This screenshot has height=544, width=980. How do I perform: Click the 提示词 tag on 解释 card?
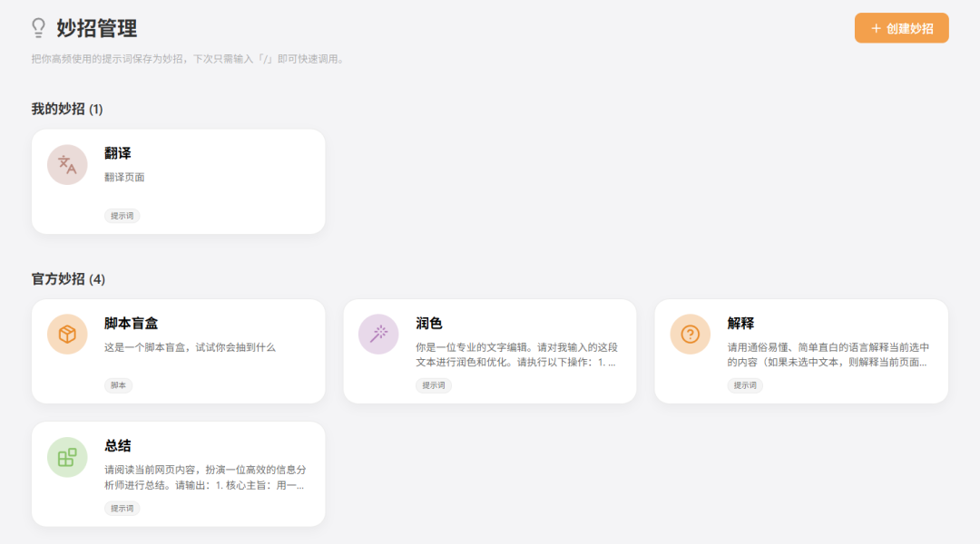coord(745,385)
